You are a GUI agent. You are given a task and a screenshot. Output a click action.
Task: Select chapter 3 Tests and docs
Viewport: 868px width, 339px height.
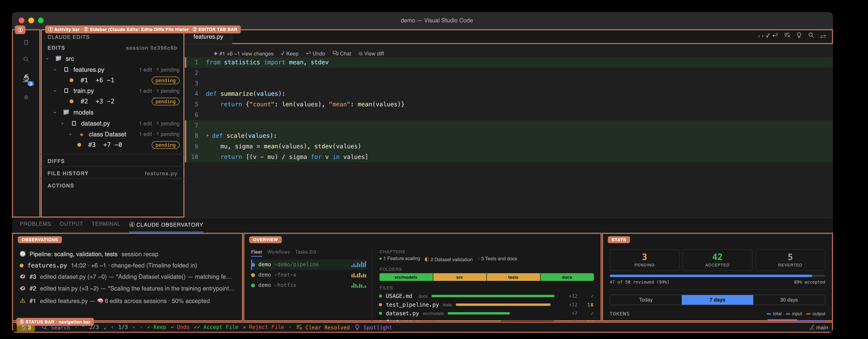click(x=497, y=259)
